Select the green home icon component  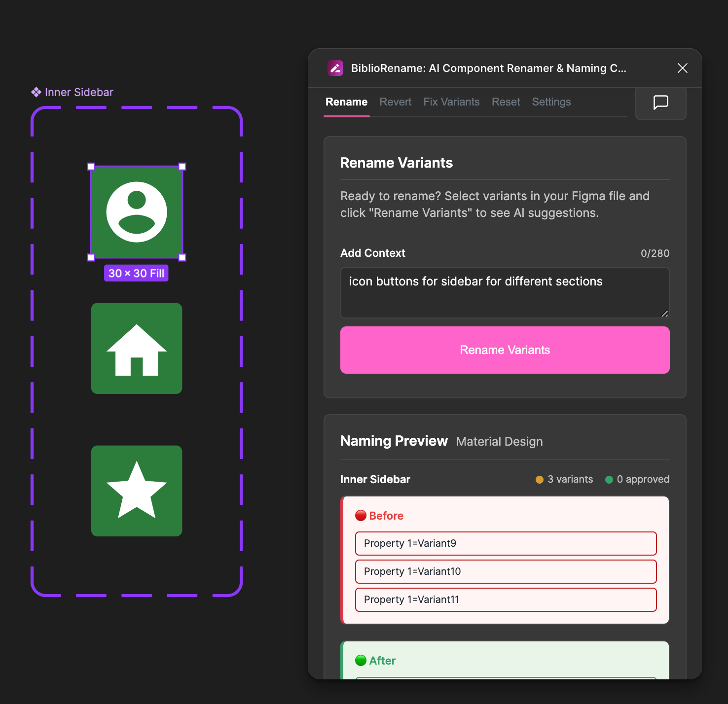click(137, 349)
